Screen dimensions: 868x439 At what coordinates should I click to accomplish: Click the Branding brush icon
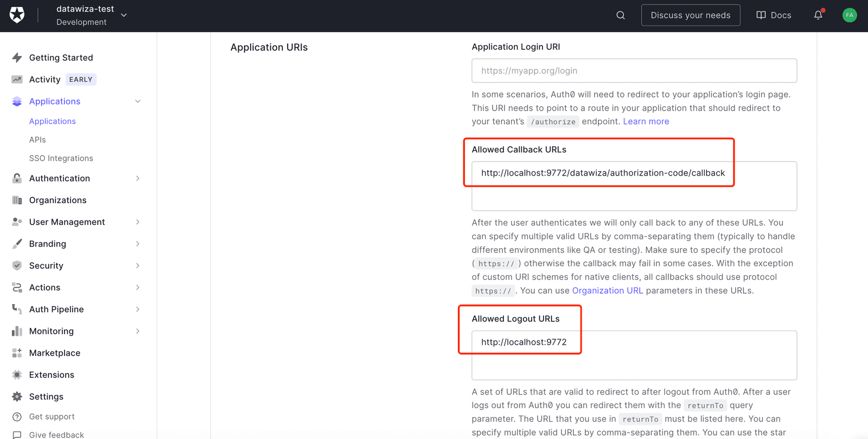coord(17,244)
